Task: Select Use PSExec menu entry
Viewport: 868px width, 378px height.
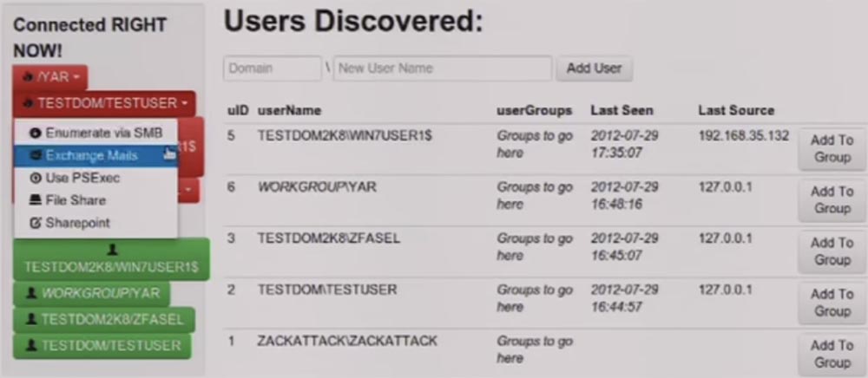Action: 82,178
